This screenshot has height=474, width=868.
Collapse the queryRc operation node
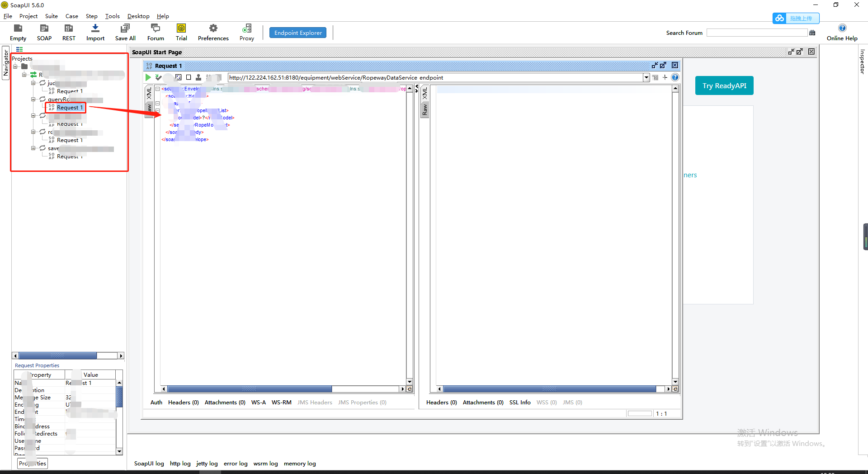[x=33, y=99]
